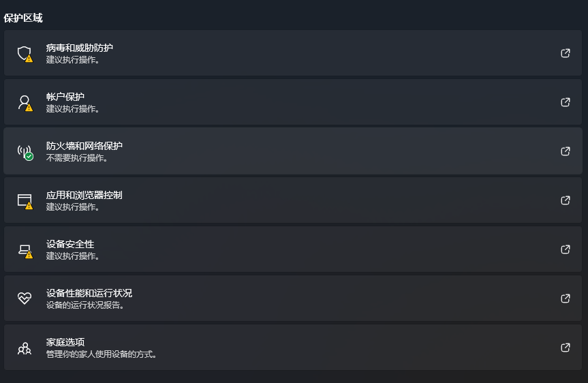Click the device performance heart icon

point(25,298)
